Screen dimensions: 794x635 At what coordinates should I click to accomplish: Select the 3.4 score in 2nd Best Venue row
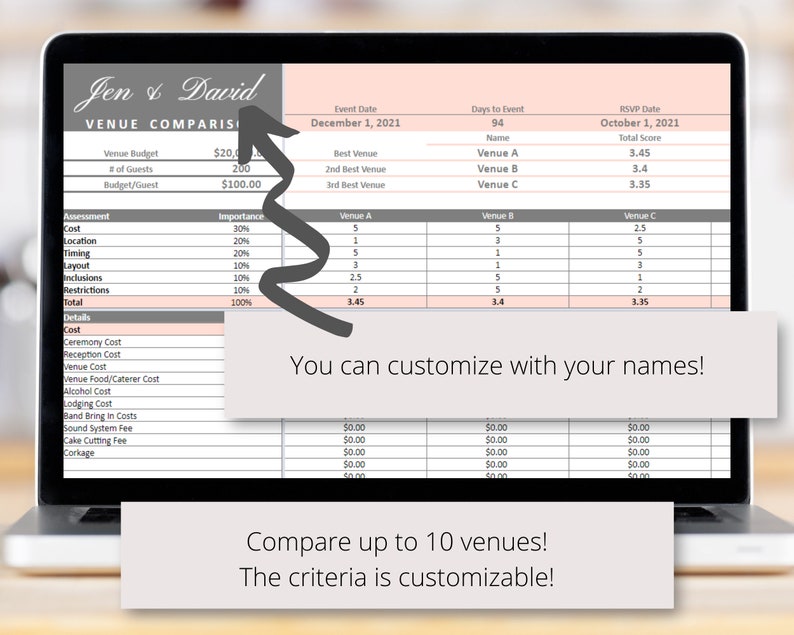pyautogui.click(x=640, y=169)
